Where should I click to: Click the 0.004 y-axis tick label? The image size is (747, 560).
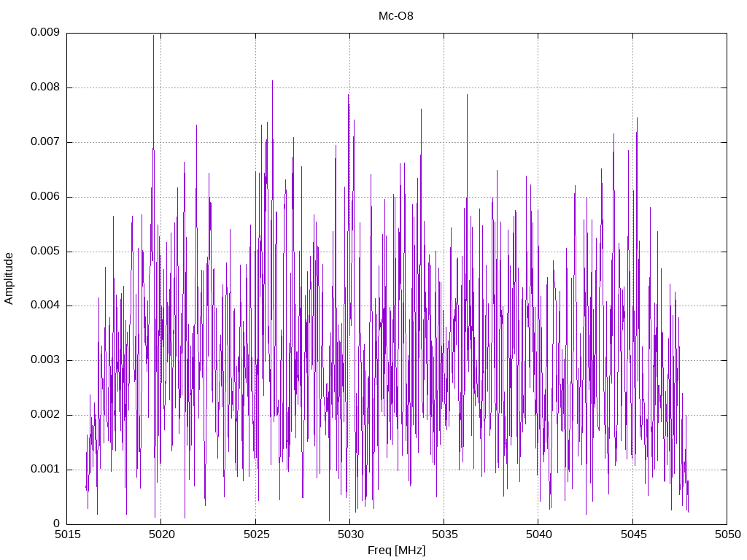coord(45,306)
